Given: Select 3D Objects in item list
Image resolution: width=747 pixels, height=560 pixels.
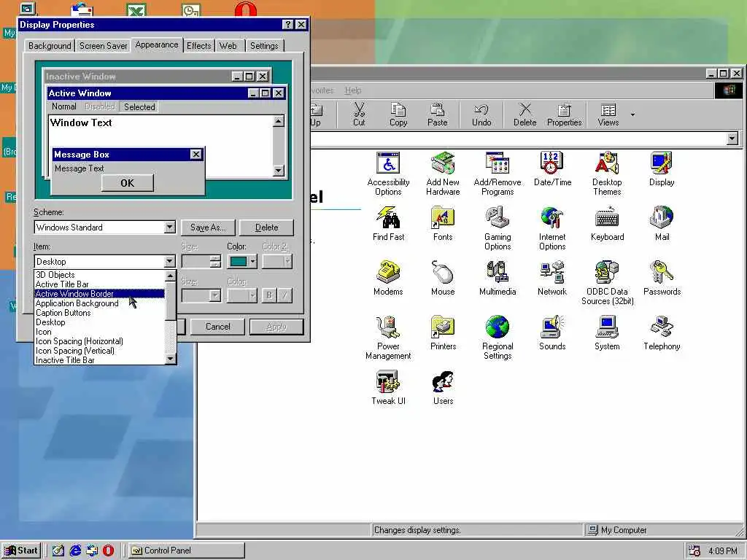Looking at the screenshot, I should coord(99,275).
